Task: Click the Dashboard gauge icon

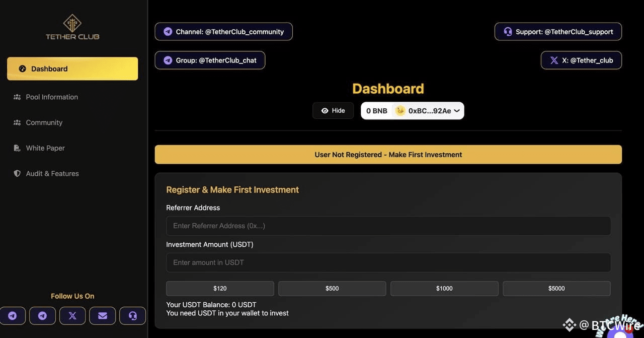Action: pos(23,69)
